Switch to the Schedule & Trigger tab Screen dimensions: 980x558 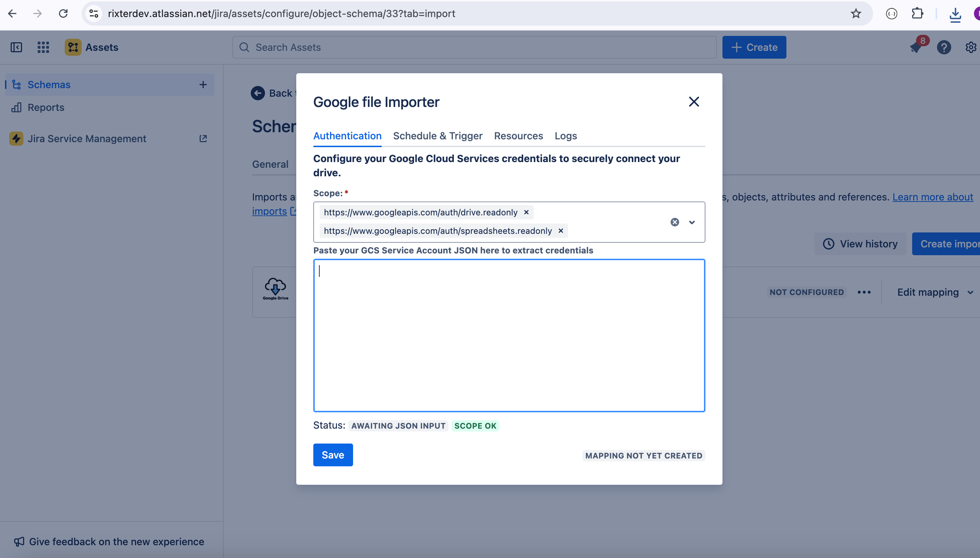(437, 136)
